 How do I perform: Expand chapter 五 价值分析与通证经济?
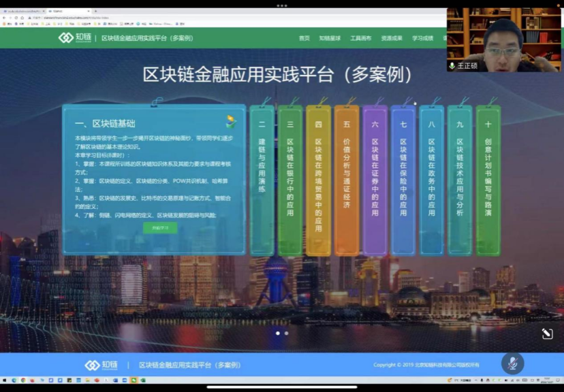(x=347, y=180)
